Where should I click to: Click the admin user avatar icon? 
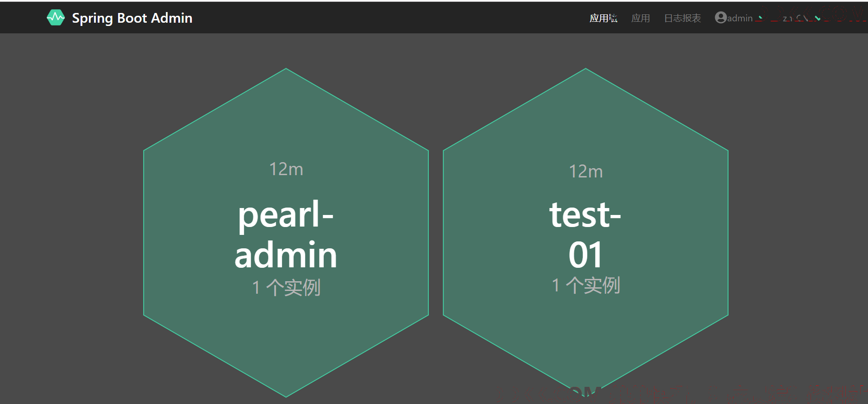[x=721, y=18]
